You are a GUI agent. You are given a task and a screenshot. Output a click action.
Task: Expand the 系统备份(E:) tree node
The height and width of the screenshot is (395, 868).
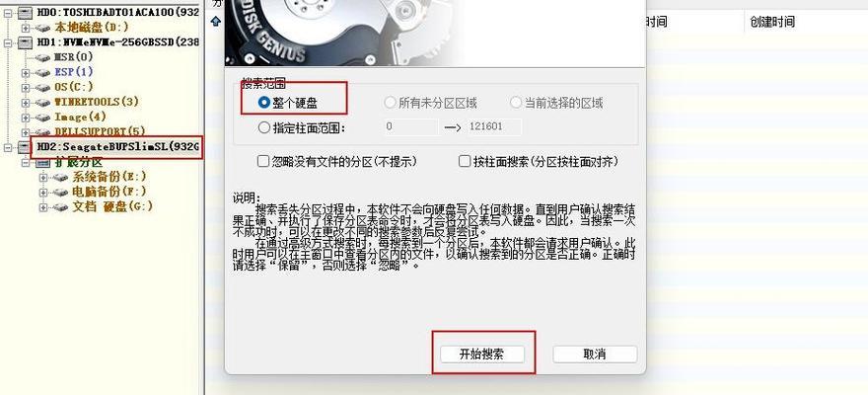click(43, 178)
